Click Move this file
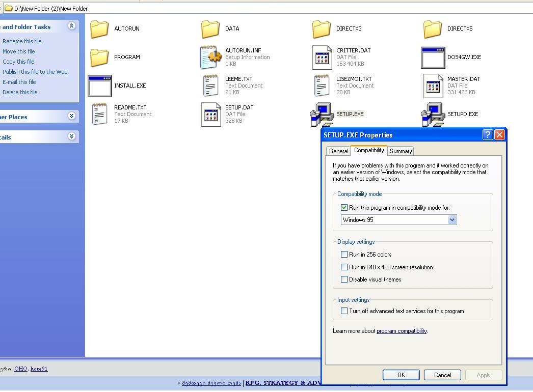533x392 pixels. [x=19, y=51]
